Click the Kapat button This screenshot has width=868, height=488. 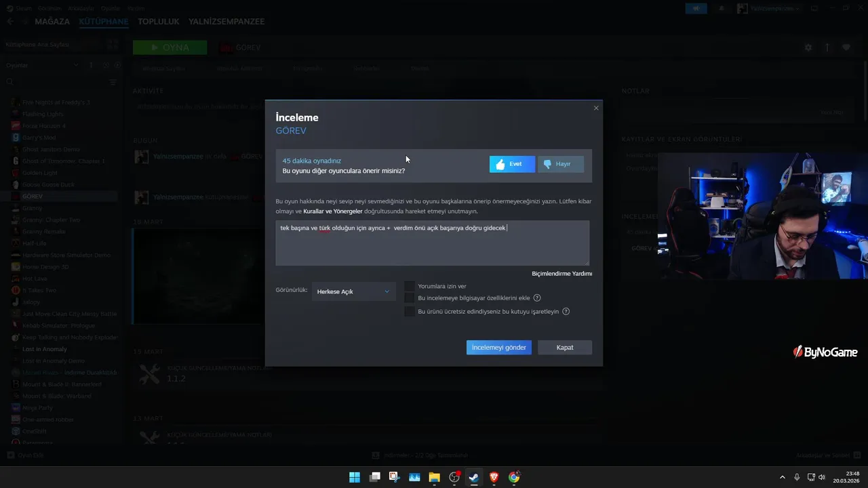[x=565, y=347]
